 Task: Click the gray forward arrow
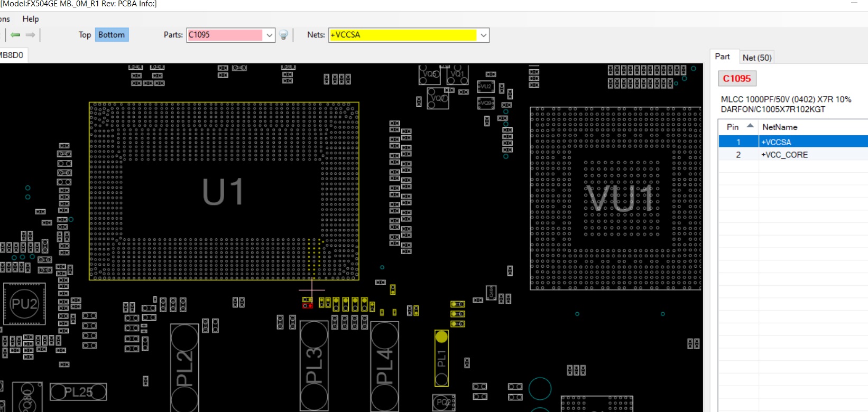pyautogui.click(x=30, y=35)
